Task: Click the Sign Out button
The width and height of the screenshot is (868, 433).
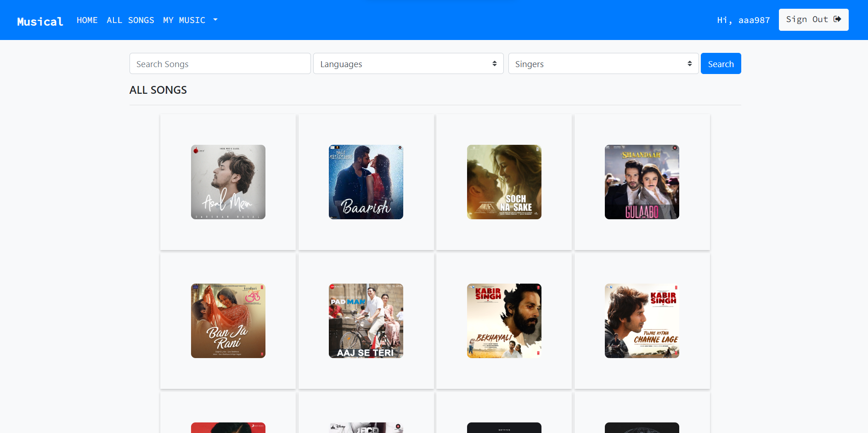Action: pyautogui.click(x=813, y=20)
